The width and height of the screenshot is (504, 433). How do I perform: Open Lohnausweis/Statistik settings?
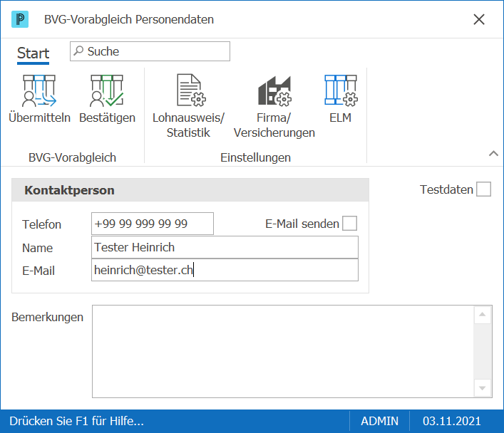[188, 106]
